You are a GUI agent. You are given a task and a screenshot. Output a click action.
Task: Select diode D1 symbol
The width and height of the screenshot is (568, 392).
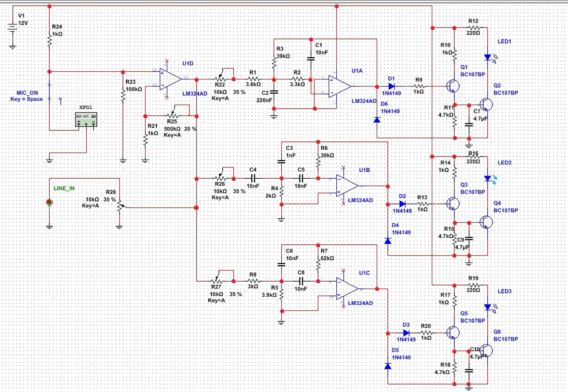(391, 86)
